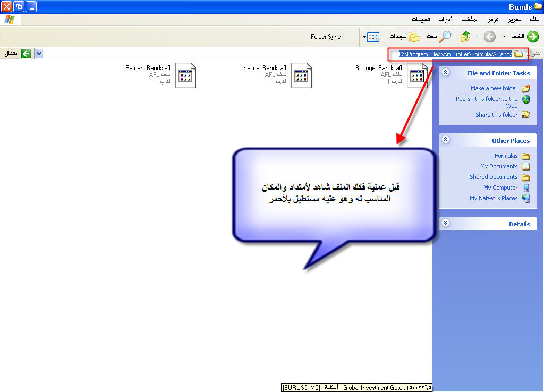Click the Bollinger Bands.afl file name
This screenshot has width=544, height=392.
tap(378, 67)
